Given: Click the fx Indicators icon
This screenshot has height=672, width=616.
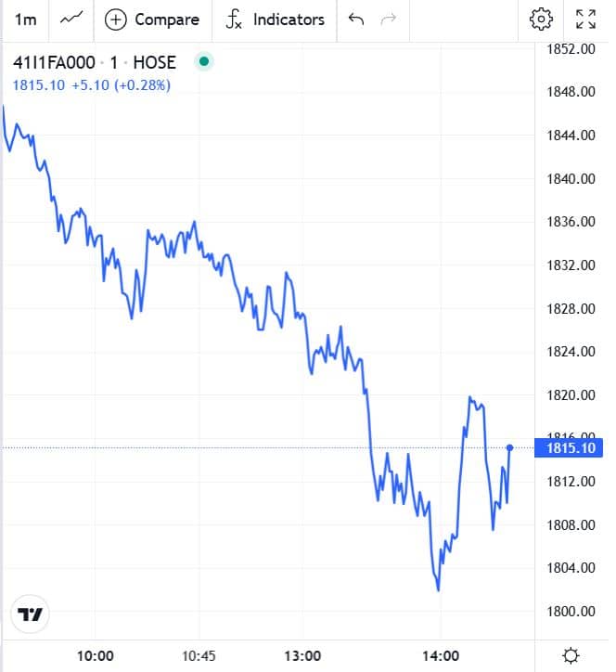Looking at the screenshot, I should pyautogui.click(x=234, y=19).
